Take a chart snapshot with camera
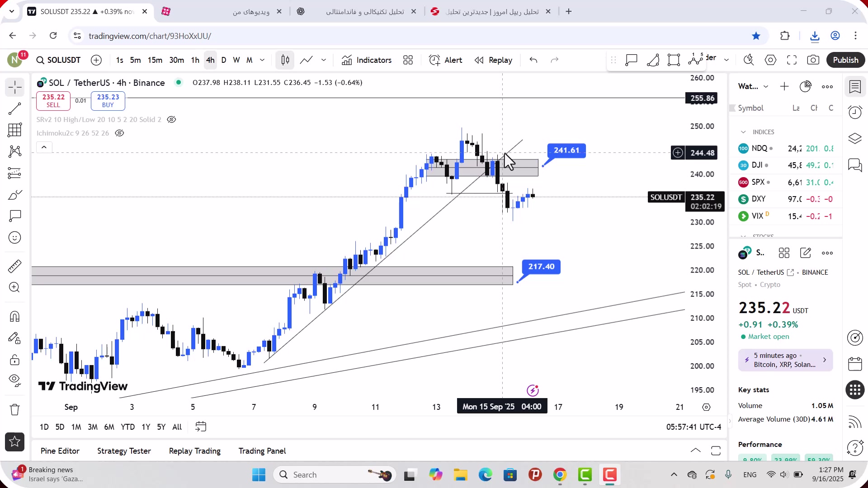The width and height of the screenshot is (868, 488). pyautogui.click(x=813, y=60)
